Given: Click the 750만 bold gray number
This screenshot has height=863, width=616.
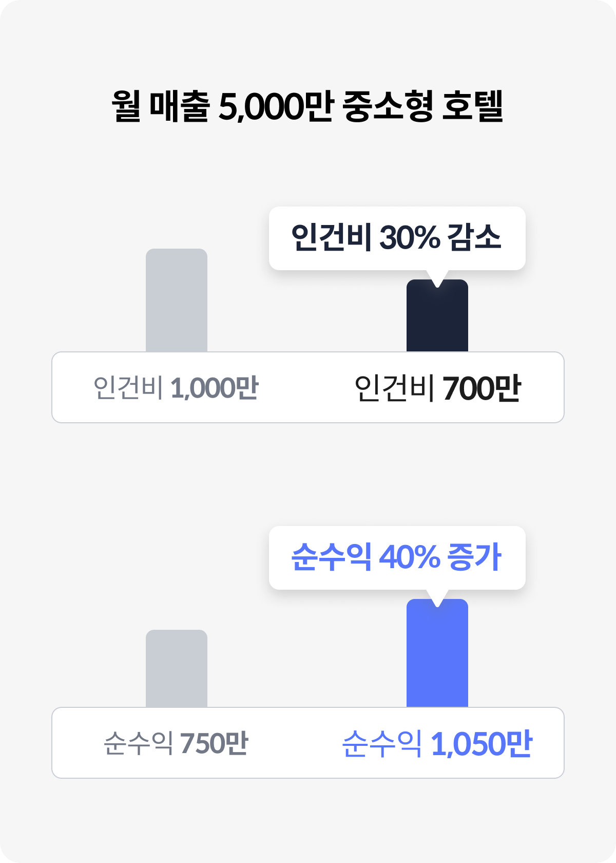Looking at the screenshot, I should pos(215,743).
